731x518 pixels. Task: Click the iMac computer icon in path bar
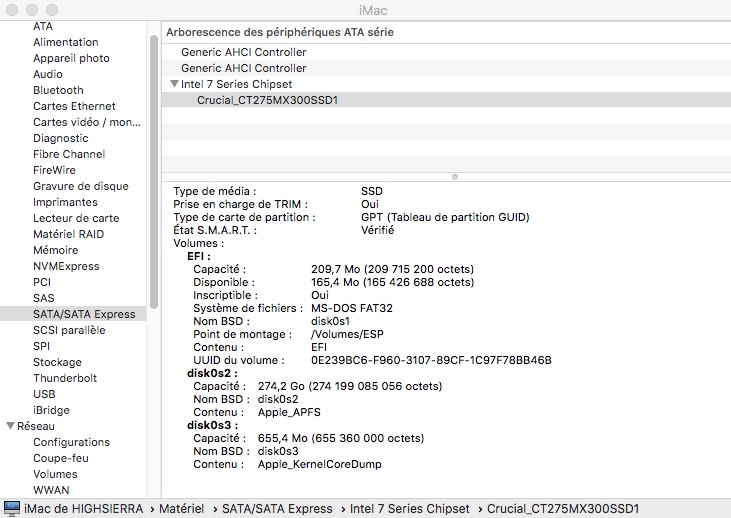tap(12, 508)
